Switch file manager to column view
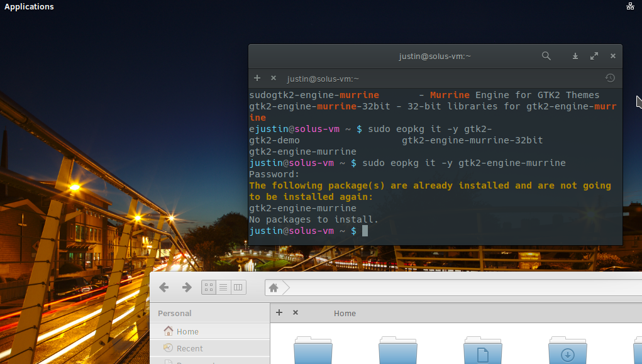This screenshot has width=642, height=364. tap(238, 287)
